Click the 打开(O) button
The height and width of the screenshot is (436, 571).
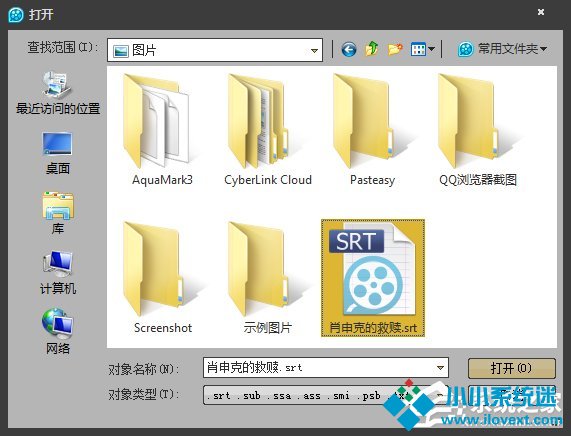pyautogui.click(x=512, y=368)
